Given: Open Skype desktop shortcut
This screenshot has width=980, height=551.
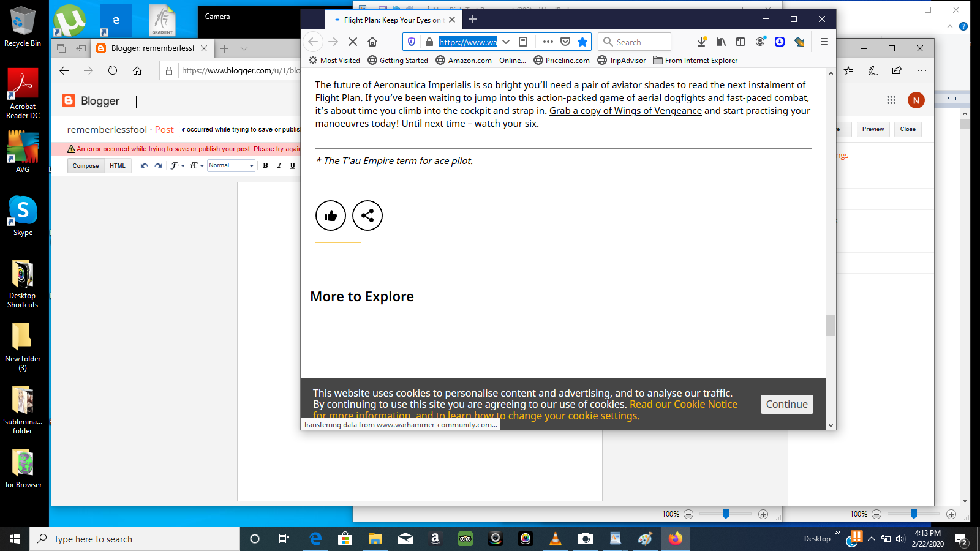Looking at the screenshot, I should click(23, 216).
